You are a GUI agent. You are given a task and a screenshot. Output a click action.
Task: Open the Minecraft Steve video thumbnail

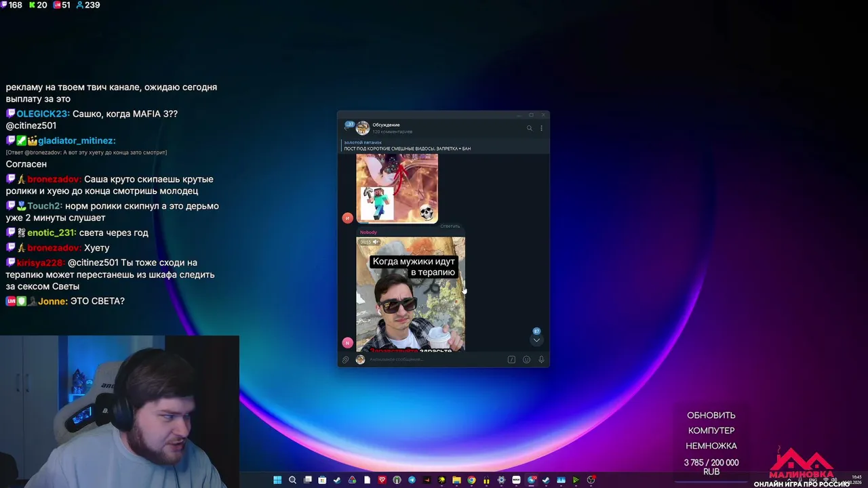397,188
